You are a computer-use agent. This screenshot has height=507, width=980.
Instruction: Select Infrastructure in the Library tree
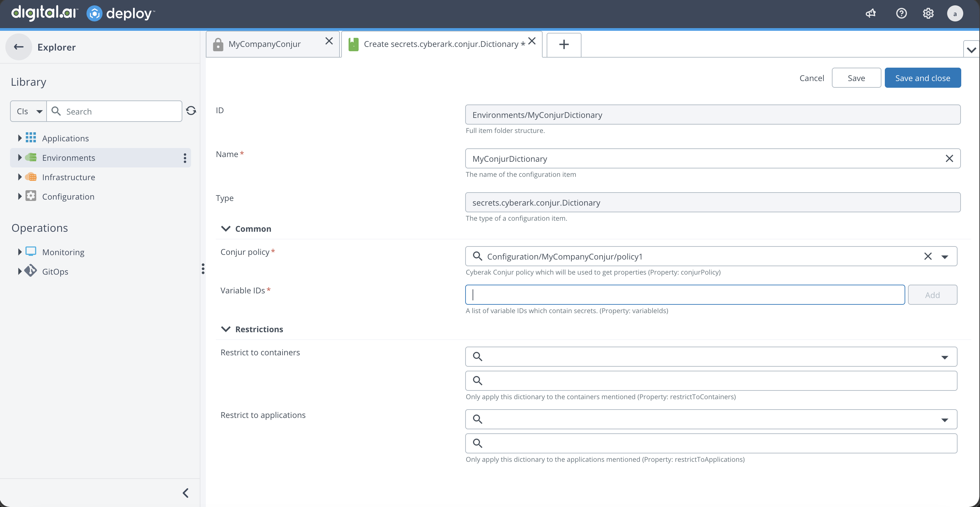pos(68,177)
